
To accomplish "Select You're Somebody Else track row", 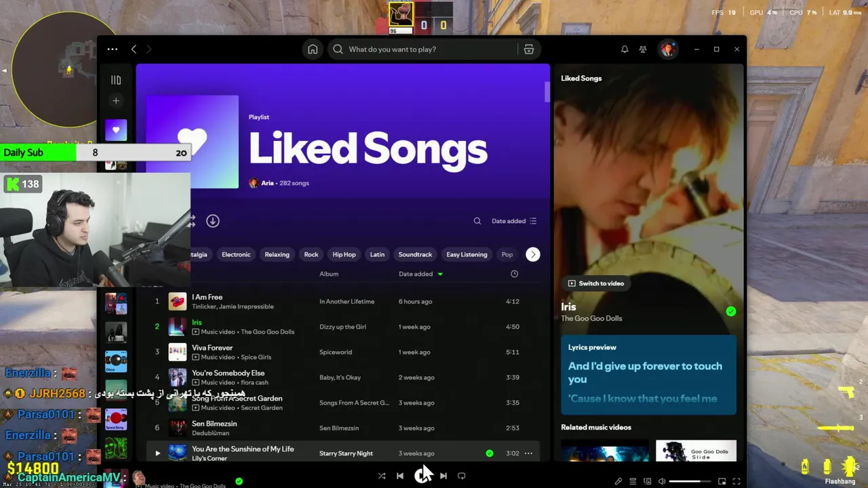I will (x=342, y=378).
